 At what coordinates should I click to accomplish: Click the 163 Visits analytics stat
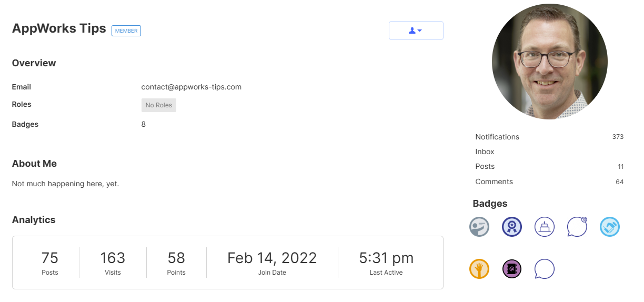click(113, 263)
